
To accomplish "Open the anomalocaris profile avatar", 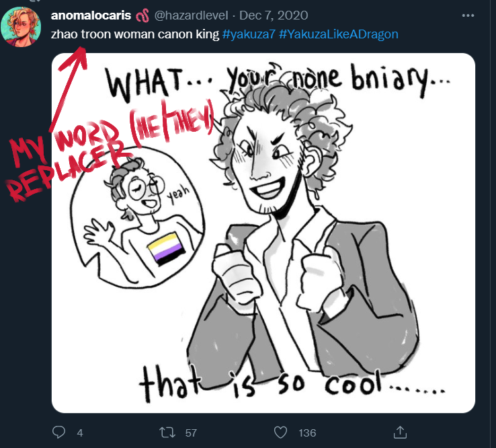I will pyautogui.click(x=21, y=27).
